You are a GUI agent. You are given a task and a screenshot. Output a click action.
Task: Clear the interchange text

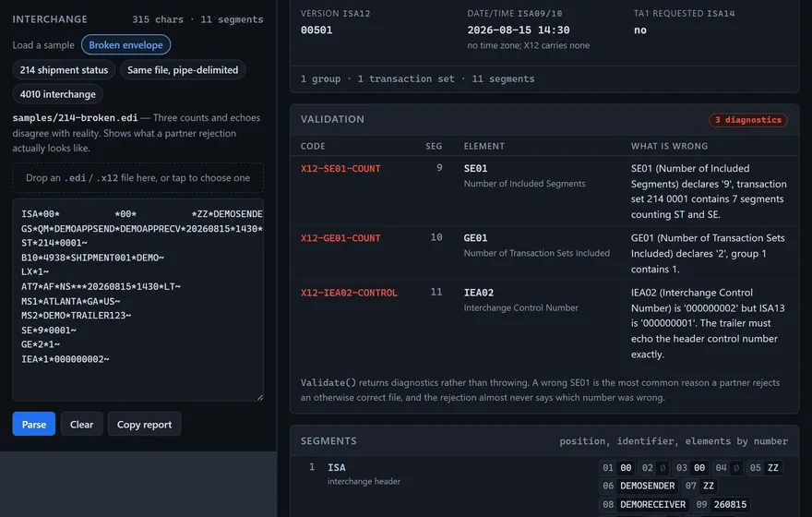click(82, 425)
